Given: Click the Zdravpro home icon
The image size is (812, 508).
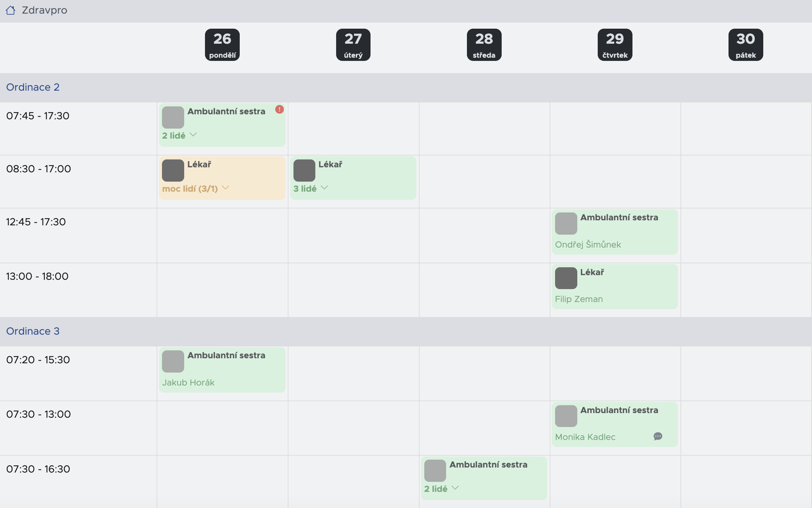Looking at the screenshot, I should click(11, 10).
